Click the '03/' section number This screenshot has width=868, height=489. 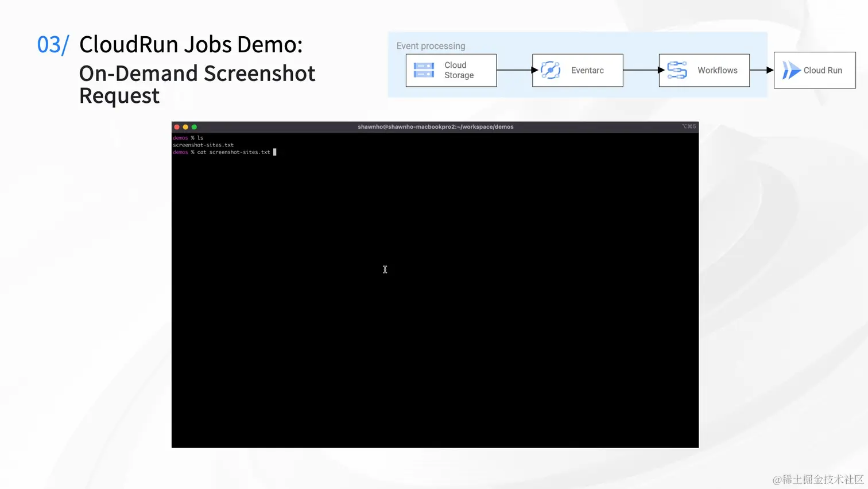click(x=53, y=45)
